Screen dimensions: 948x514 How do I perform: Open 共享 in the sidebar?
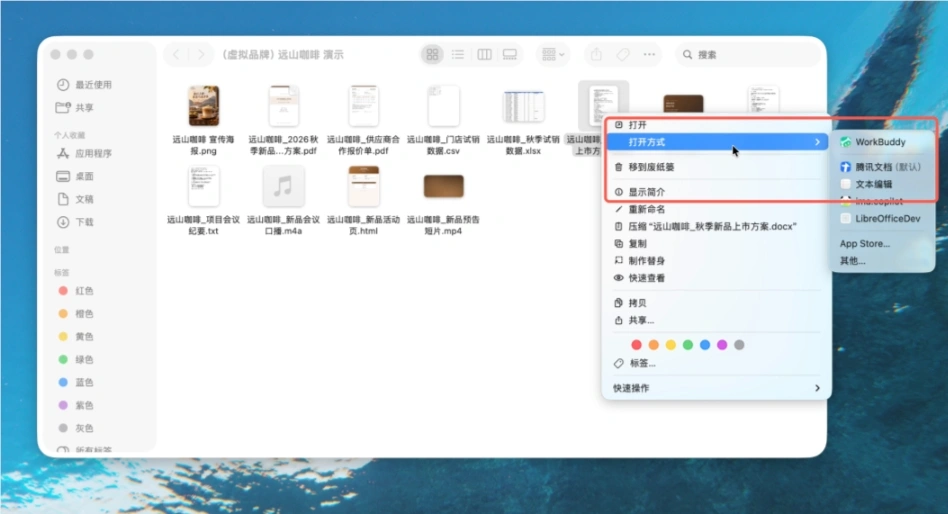pos(76,108)
